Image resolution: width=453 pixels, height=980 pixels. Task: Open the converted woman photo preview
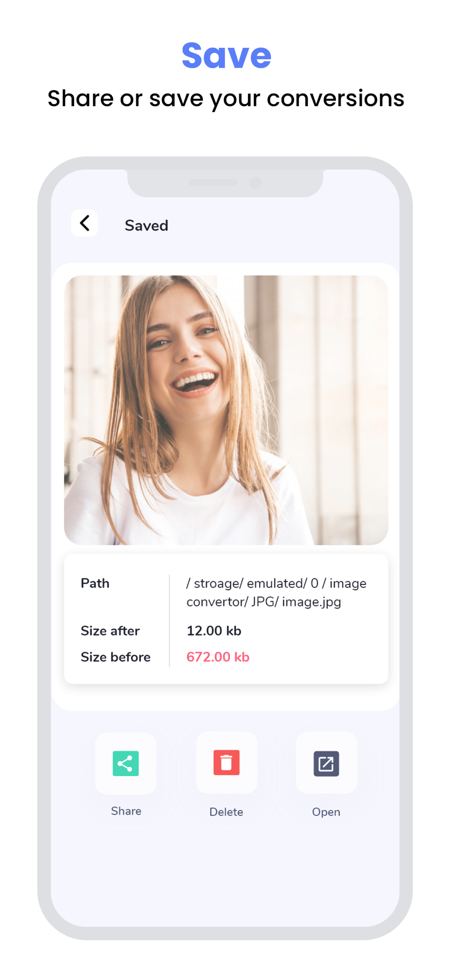point(226,410)
